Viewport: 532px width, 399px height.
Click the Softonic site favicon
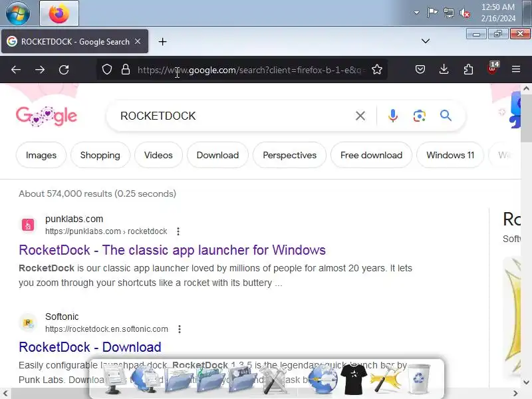28,323
